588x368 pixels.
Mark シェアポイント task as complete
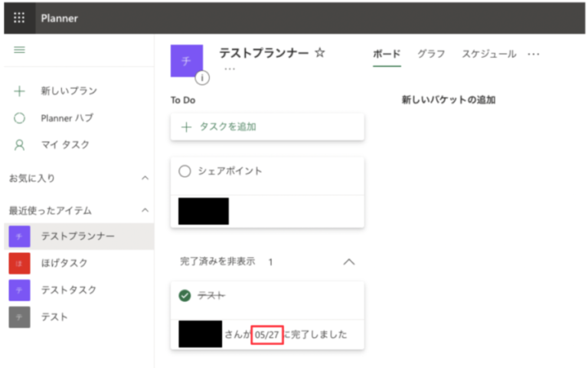tap(185, 172)
